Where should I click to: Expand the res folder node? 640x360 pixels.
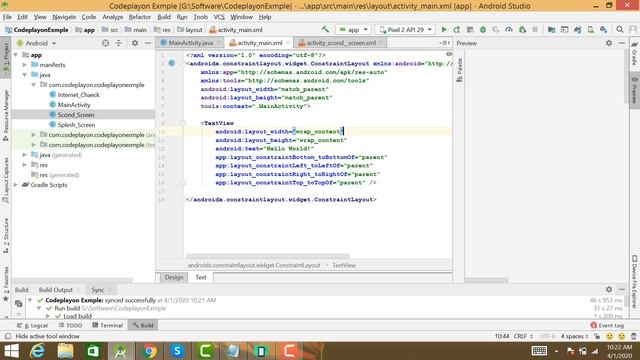tap(24, 165)
